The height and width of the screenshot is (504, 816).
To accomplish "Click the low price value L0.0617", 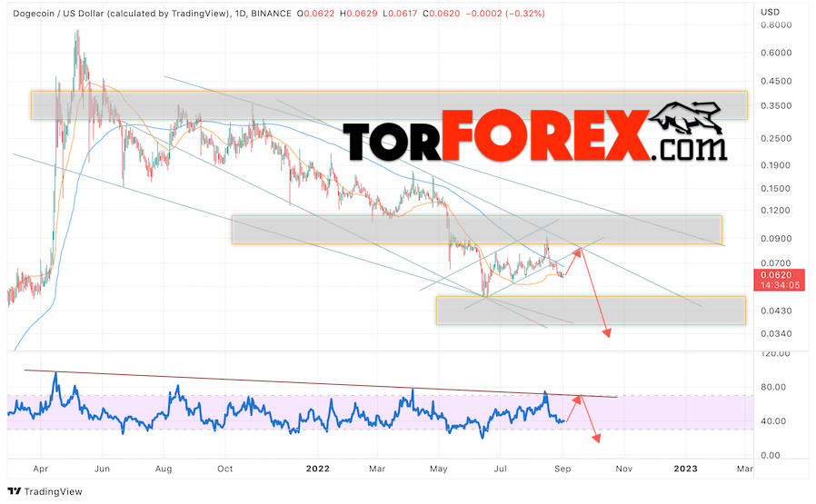I will (x=400, y=14).
